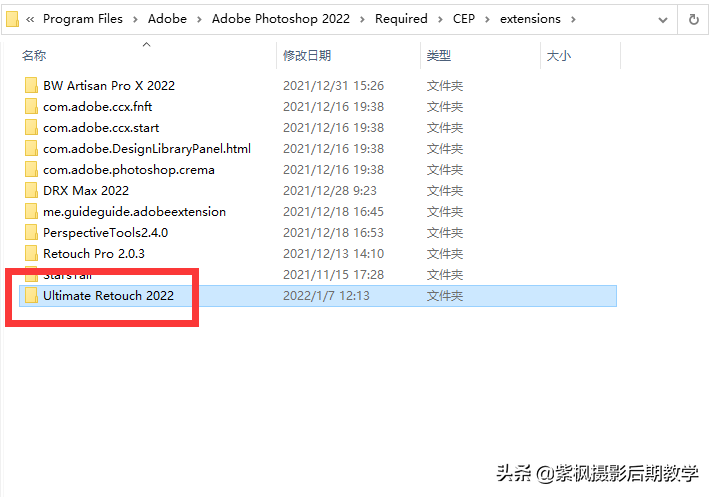Sort by the 类型 column header
The width and height of the screenshot is (713, 497).
439,55
